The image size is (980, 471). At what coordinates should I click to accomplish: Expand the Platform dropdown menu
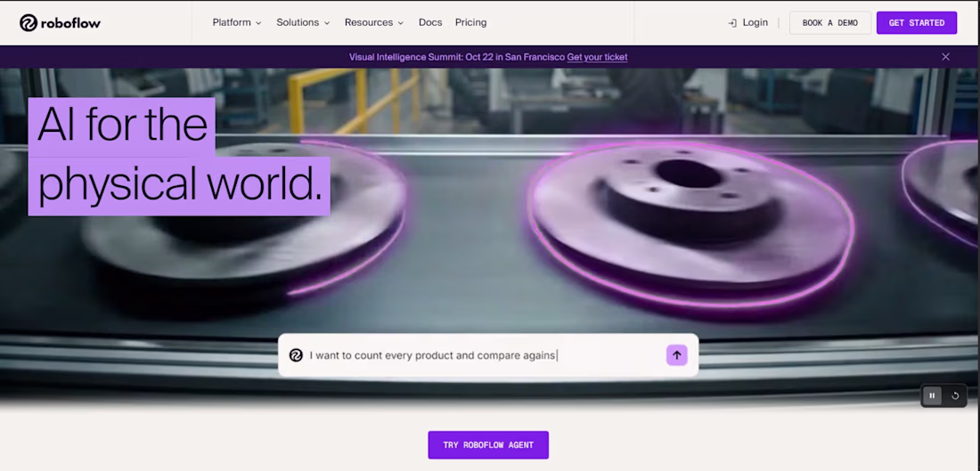pos(237,22)
